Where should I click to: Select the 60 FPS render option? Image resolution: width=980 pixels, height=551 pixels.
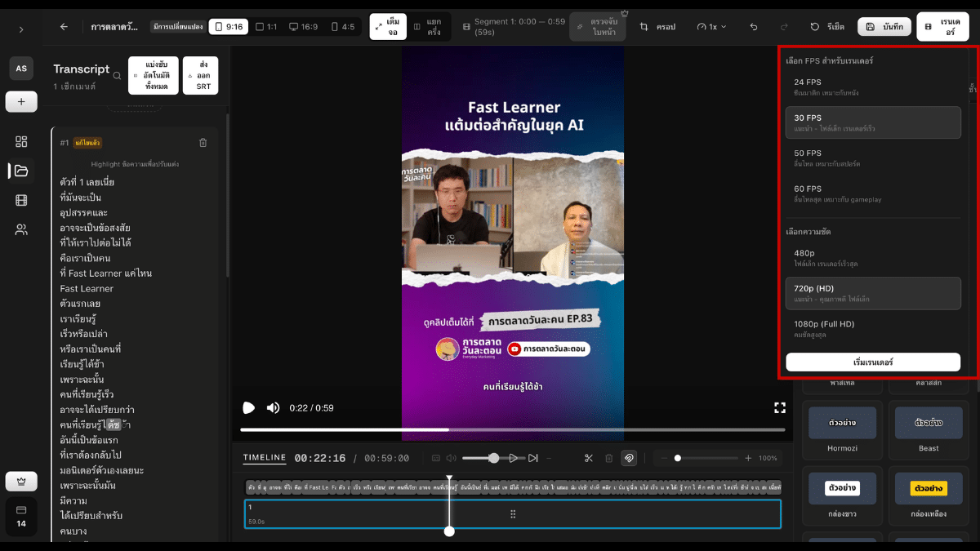pos(873,193)
